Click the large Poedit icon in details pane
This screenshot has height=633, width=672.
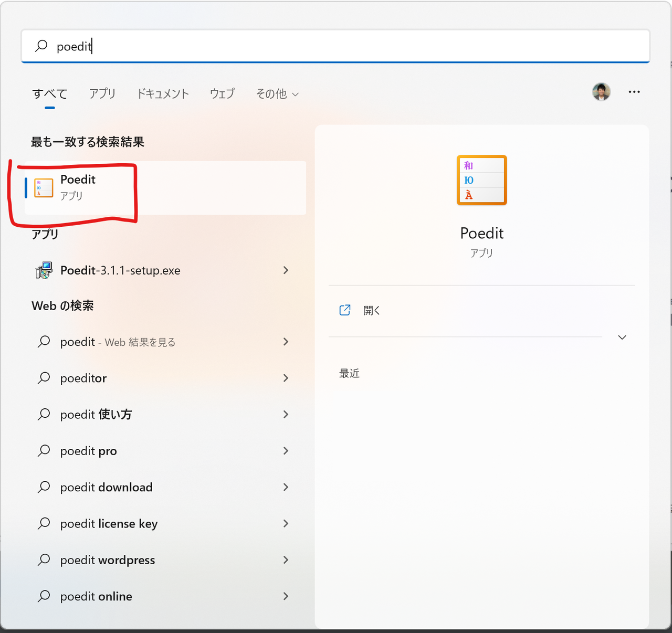click(481, 180)
